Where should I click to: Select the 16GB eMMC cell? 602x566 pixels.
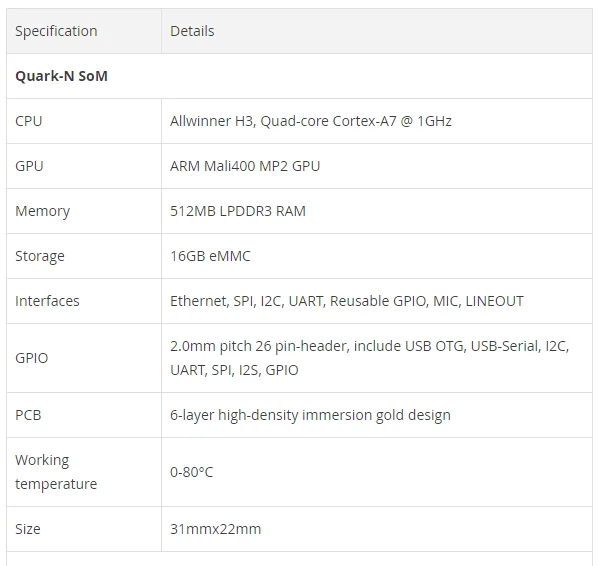point(210,256)
